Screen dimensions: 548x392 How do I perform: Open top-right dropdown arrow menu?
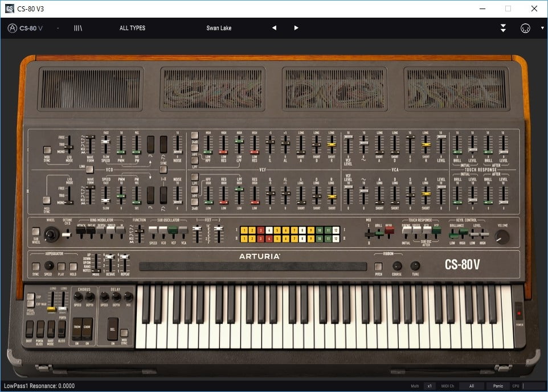(542, 28)
